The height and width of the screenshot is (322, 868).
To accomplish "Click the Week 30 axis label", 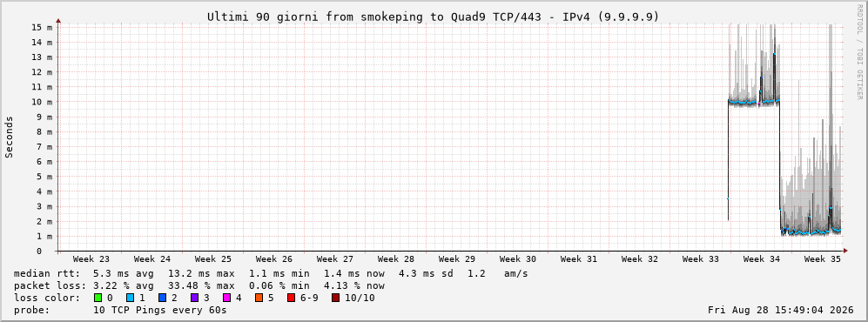I will click(518, 259).
